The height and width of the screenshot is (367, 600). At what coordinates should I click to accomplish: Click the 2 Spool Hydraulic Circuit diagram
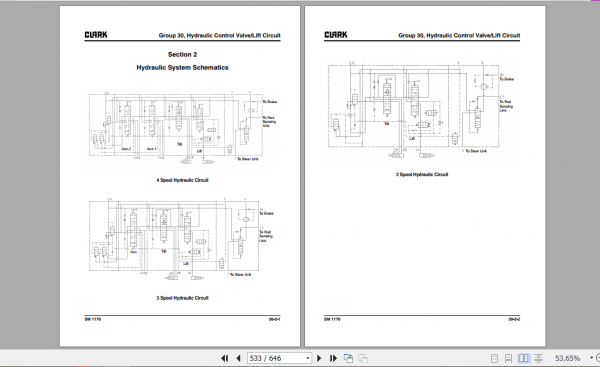point(421,110)
